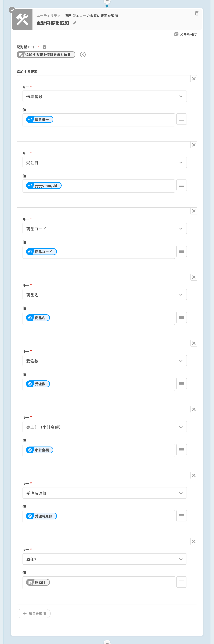Remove the 商品コード element with X

click(194, 211)
